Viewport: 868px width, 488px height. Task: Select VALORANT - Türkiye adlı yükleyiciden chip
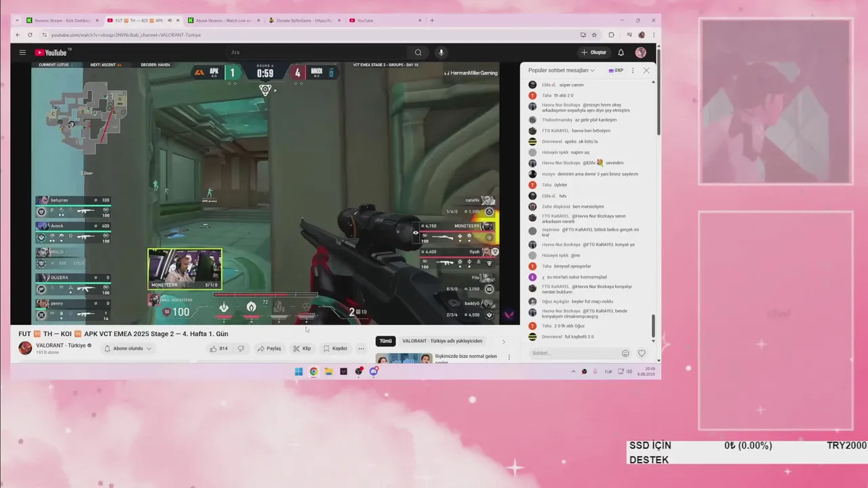click(x=442, y=341)
